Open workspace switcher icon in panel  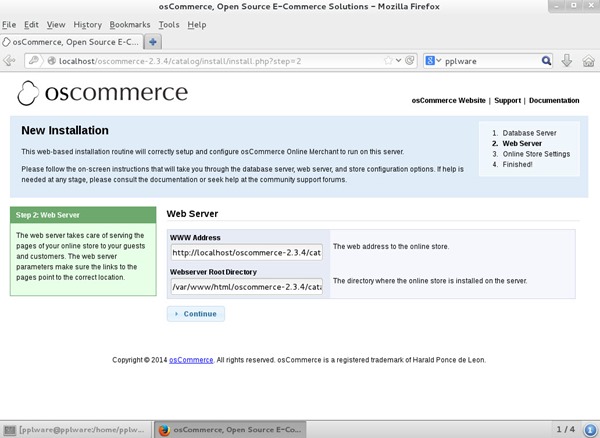coord(590,430)
